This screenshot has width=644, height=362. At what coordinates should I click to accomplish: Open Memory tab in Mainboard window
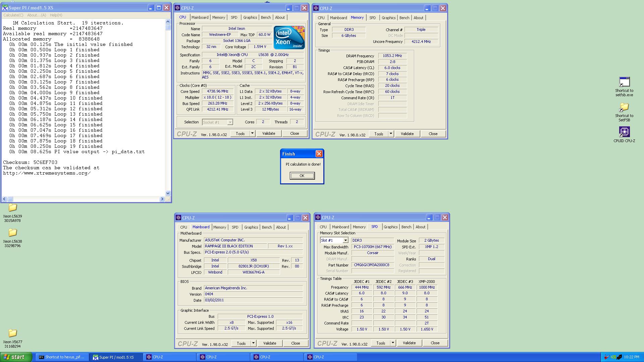click(220, 227)
